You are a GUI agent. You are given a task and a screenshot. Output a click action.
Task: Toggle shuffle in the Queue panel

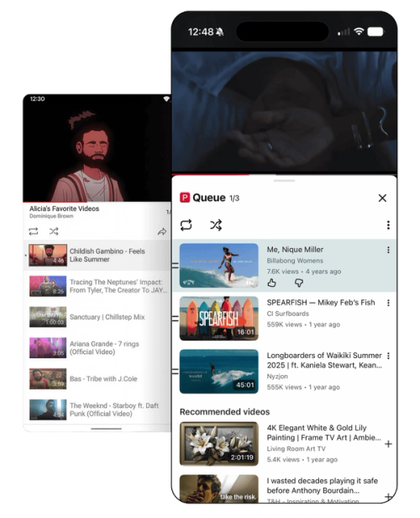coord(216,225)
